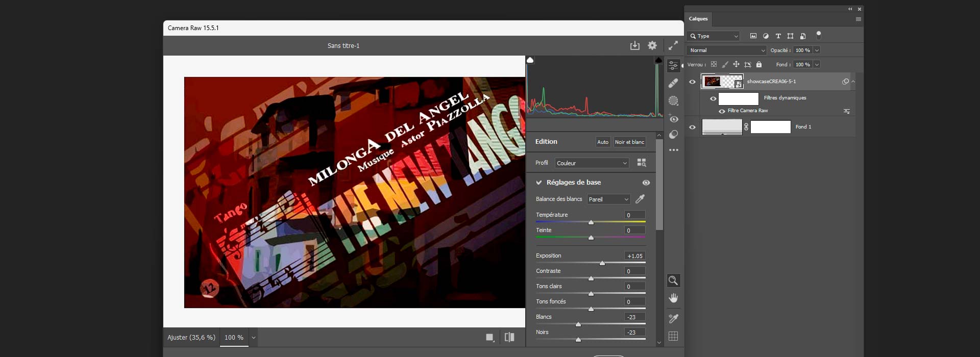Screen dimensions: 980x357
Task: Filter layers by smart objects icon
Action: click(x=803, y=36)
